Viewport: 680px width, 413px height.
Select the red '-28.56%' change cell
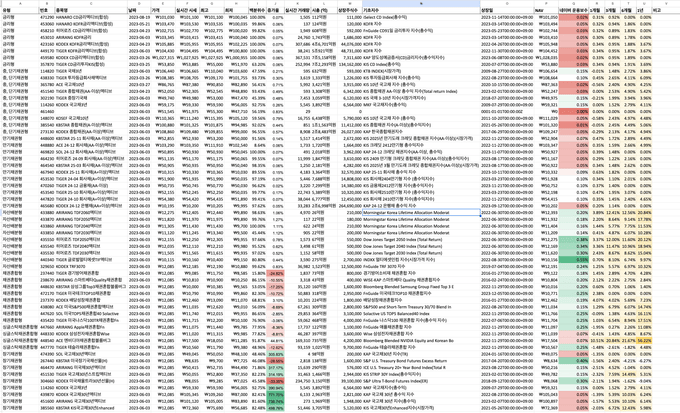pyautogui.click(x=275, y=361)
